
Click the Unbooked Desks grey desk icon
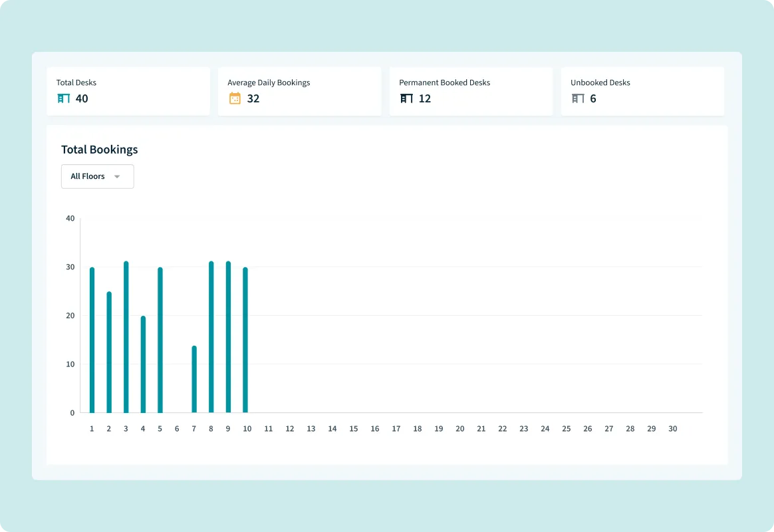coord(578,98)
